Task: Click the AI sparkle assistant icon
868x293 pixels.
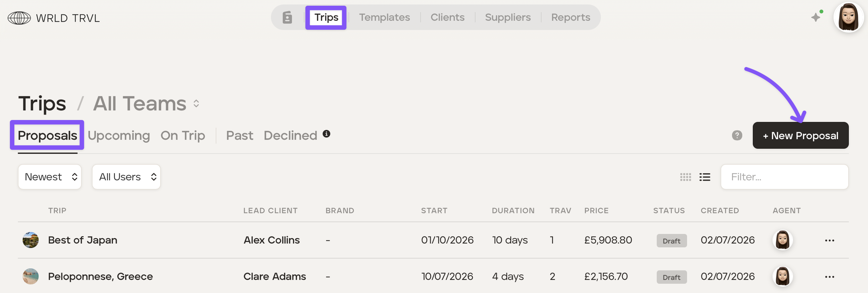Action: click(816, 17)
